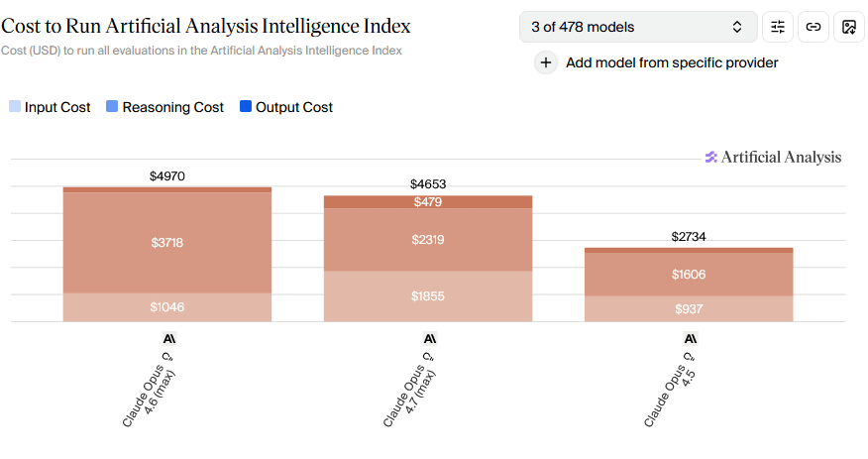Click "Add model from specific provider" text
This screenshot has height=459, width=868.
[x=672, y=62]
